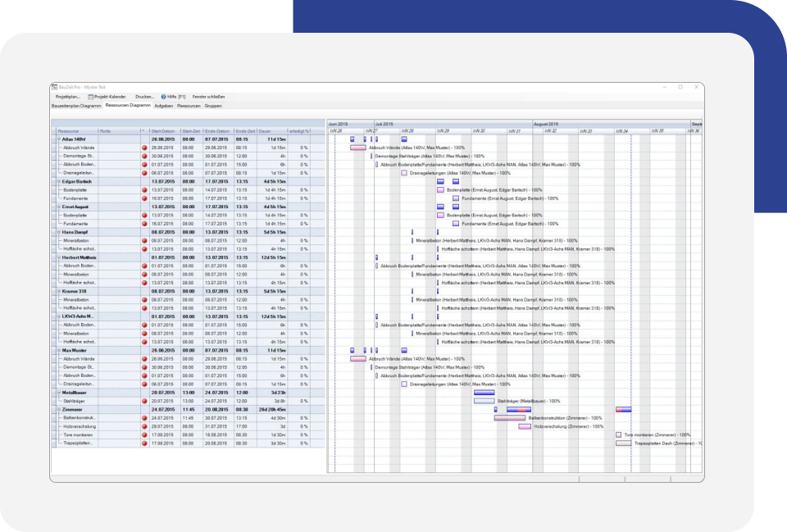Open the Gruppen tab
787x532 pixels.
coord(213,106)
